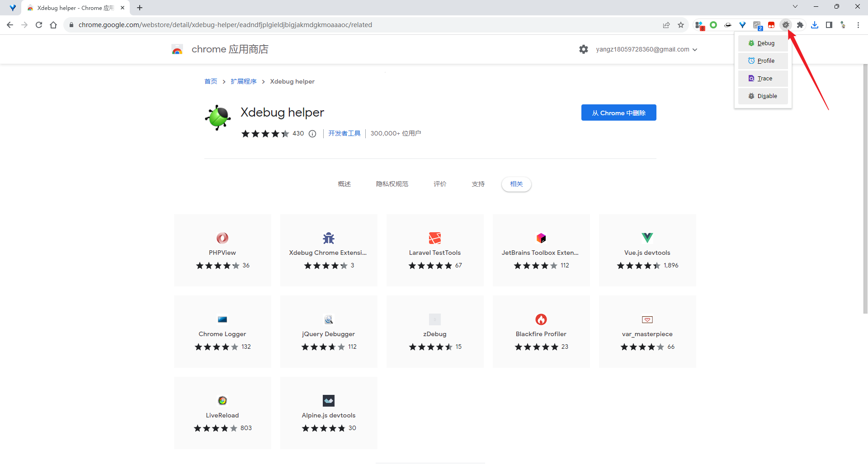
Task: Open Web Store settings gear
Action: point(584,49)
